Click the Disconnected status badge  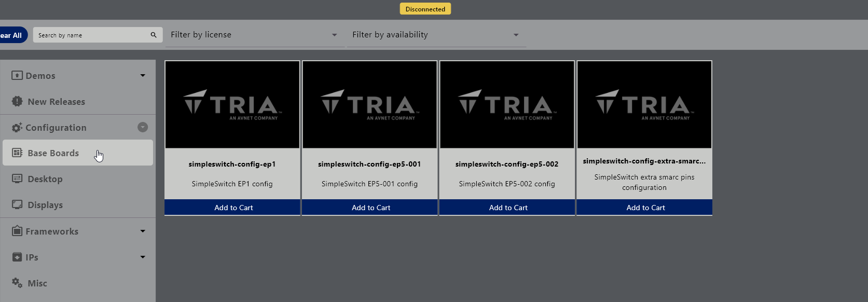tap(425, 9)
